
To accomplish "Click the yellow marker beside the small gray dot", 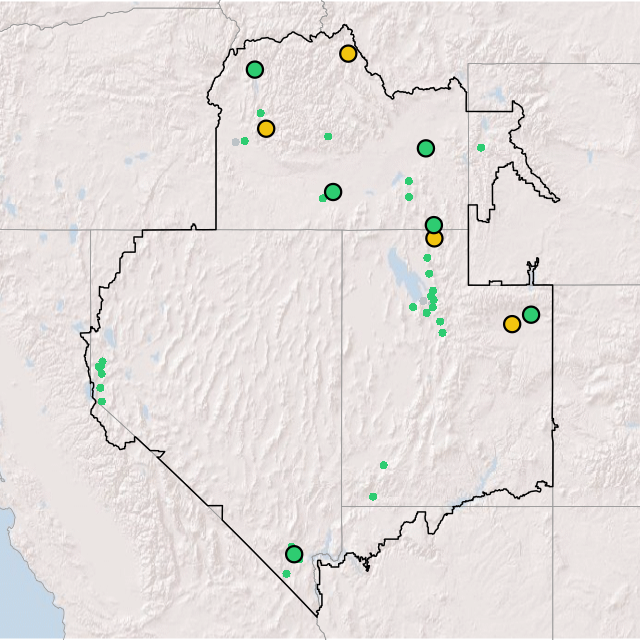I will (266, 129).
